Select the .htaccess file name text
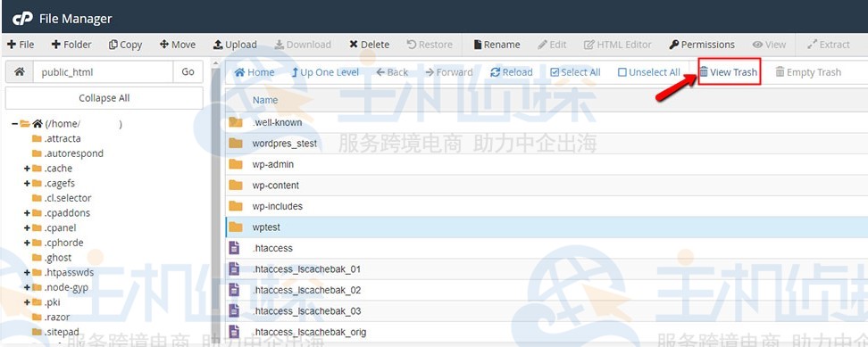Image resolution: width=868 pixels, height=347 pixels. tap(272, 248)
